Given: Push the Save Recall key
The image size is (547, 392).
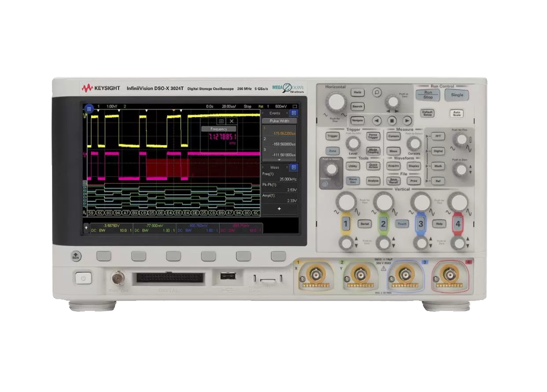Looking at the screenshot, I should [x=393, y=181].
